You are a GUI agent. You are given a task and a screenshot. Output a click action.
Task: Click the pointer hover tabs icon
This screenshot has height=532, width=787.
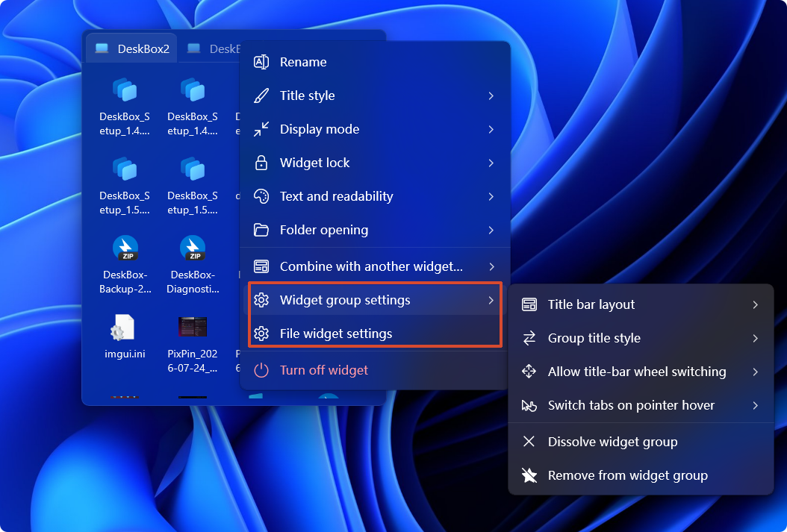[529, 405]
